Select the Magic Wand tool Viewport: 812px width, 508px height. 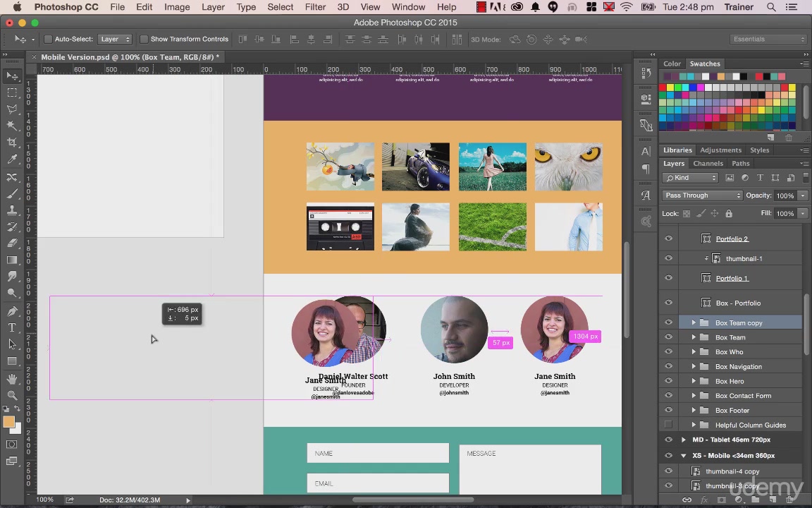tap(12, 126)
